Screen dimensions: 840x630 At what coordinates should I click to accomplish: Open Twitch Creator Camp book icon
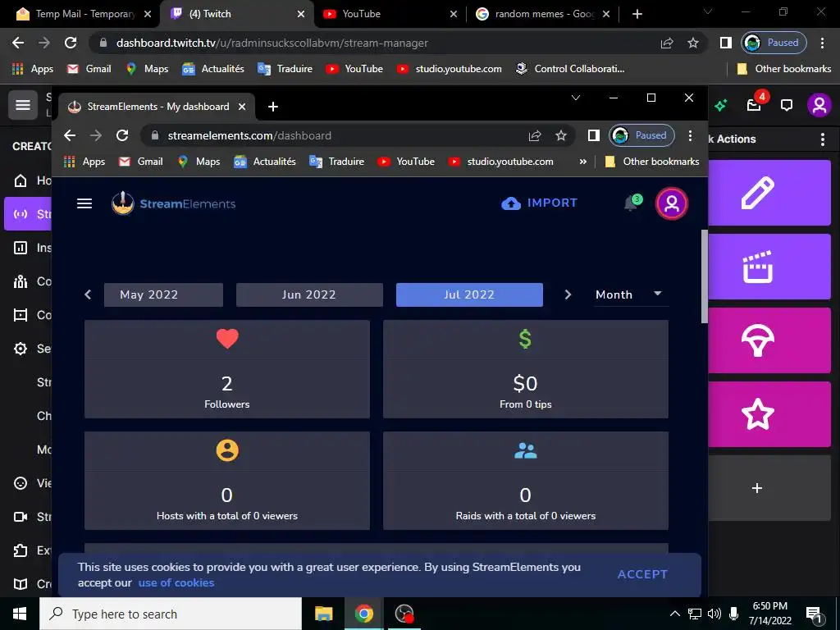[x=21, y=584]
